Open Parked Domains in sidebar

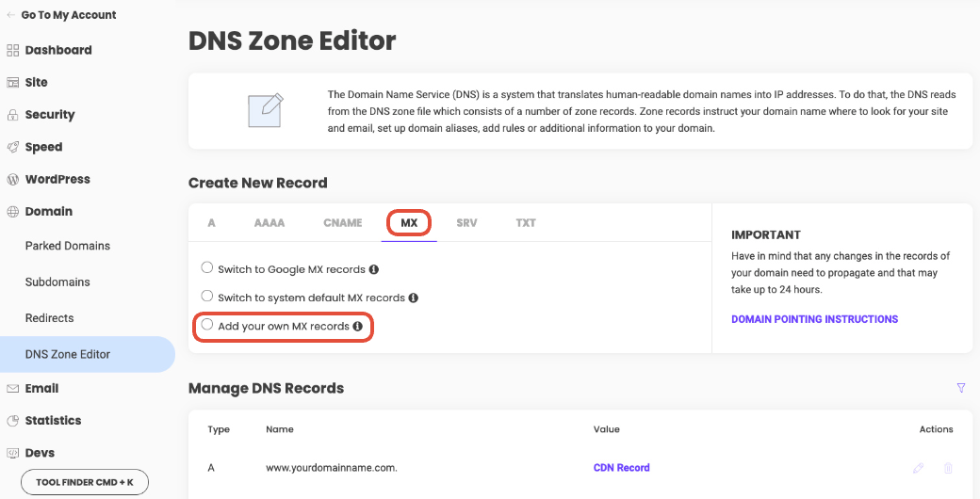click(x=68, y=246)
